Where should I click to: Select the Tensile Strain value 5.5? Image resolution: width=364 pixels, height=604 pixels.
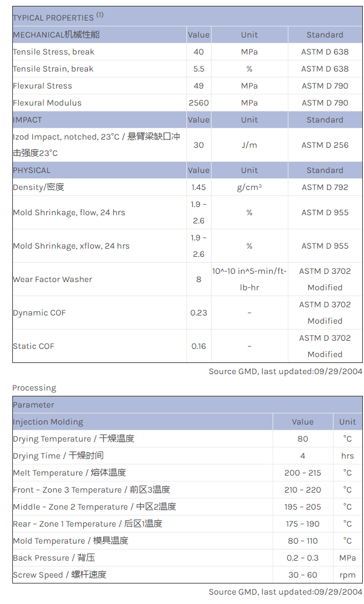(x=199, y=69)
